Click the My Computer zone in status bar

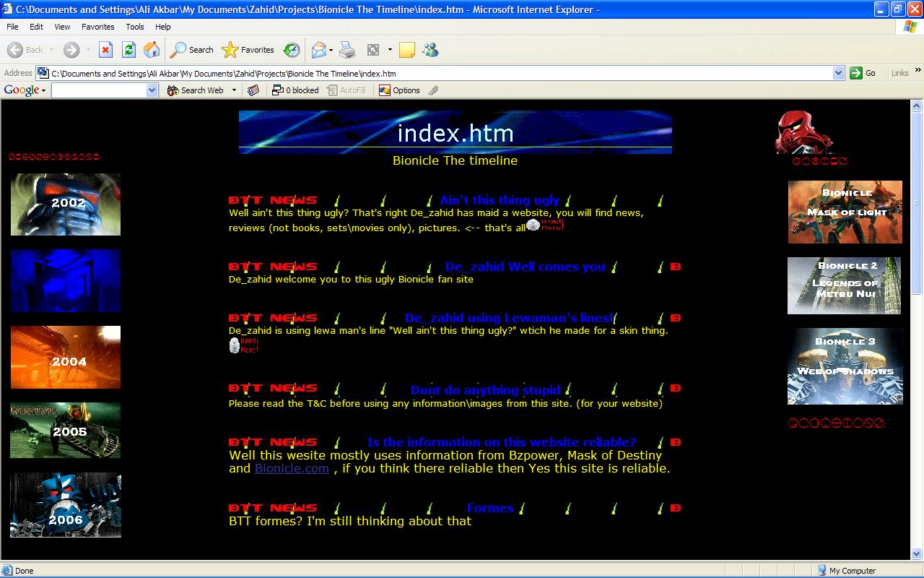point(847,571)
